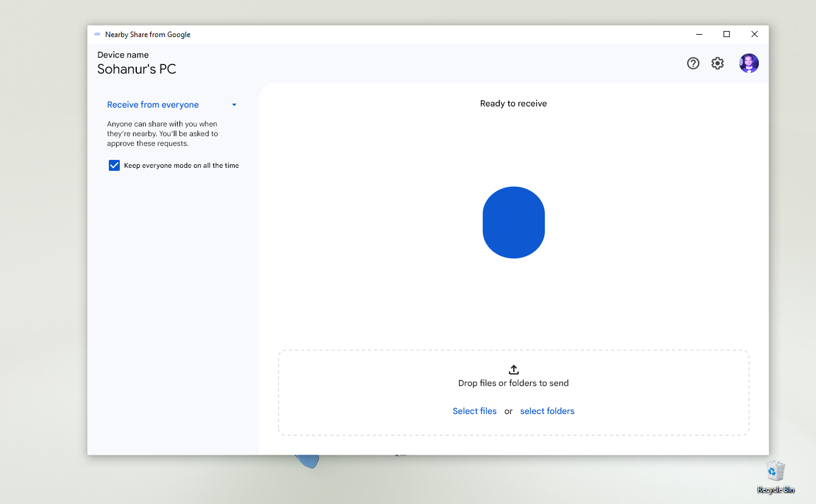Click the Drop files or folders to send text
Image resolution: width=816 pixels, height=504 pixels.
514,383
